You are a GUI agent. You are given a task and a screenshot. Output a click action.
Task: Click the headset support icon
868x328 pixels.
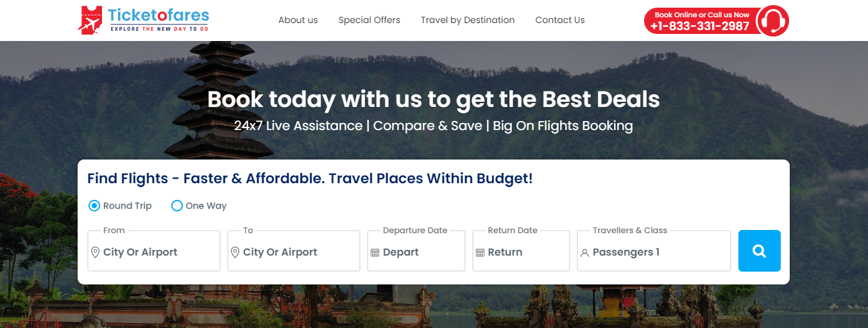(x=772, y=20)
